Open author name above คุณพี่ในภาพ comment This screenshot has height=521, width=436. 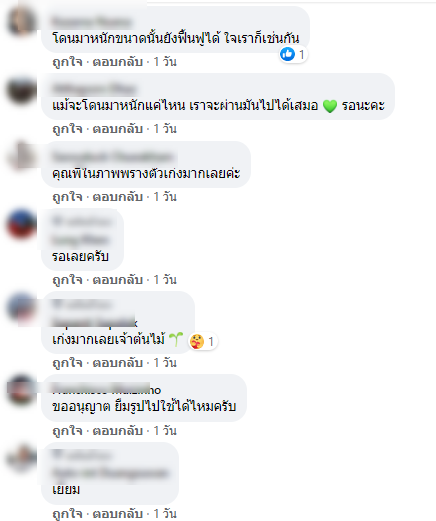(113, 156)
